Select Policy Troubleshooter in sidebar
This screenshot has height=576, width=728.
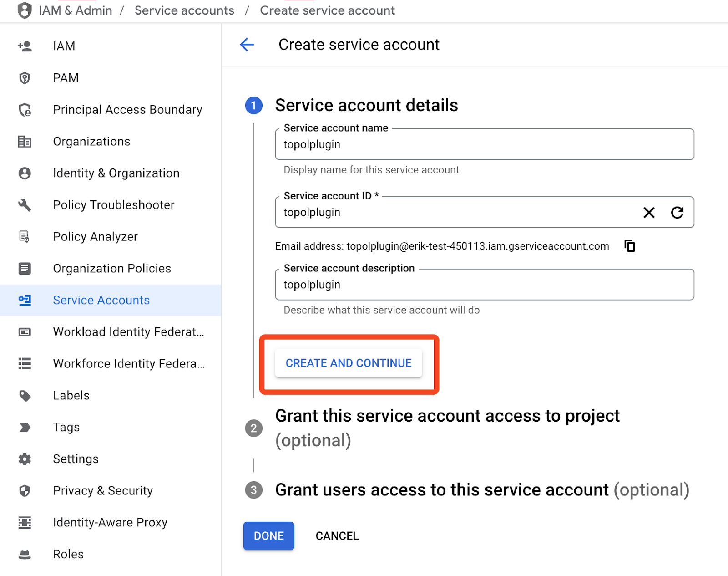(114, 205)
